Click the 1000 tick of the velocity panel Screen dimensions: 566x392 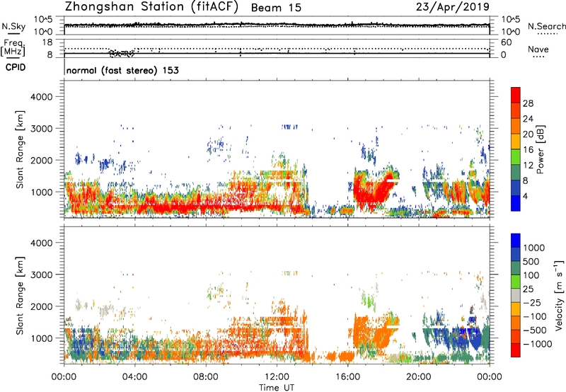[41, 338]
